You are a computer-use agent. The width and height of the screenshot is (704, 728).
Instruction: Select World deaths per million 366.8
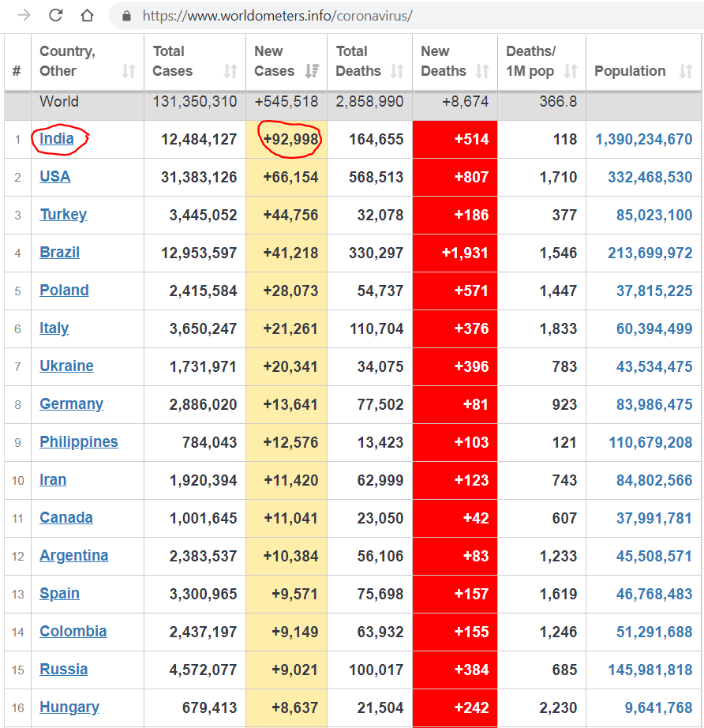point(558,102)
